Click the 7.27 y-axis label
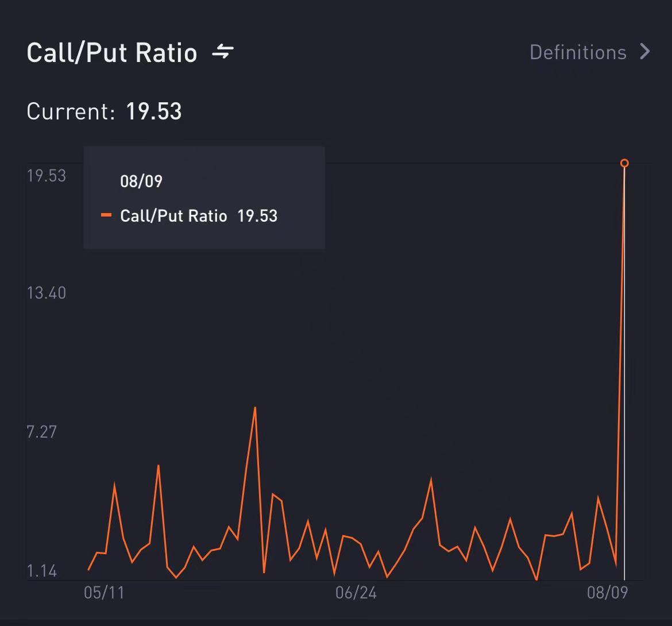 pyautogui.click(x=41, y=432)
